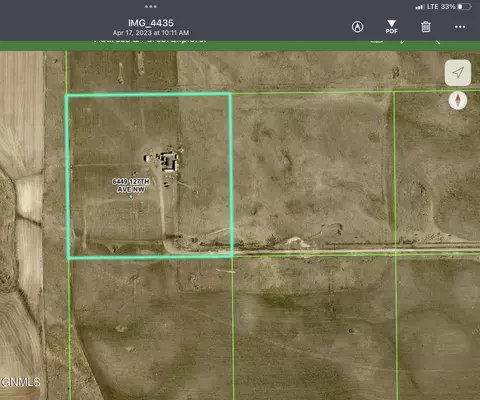Tap the three-dot multitasking handle at top
Image resolution: width=480 pixels, height=400 pixels.
[x=151, y=6]
